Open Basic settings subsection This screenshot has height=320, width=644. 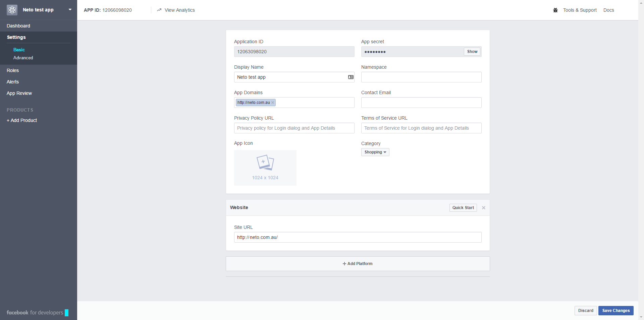(x=19, y=50)
